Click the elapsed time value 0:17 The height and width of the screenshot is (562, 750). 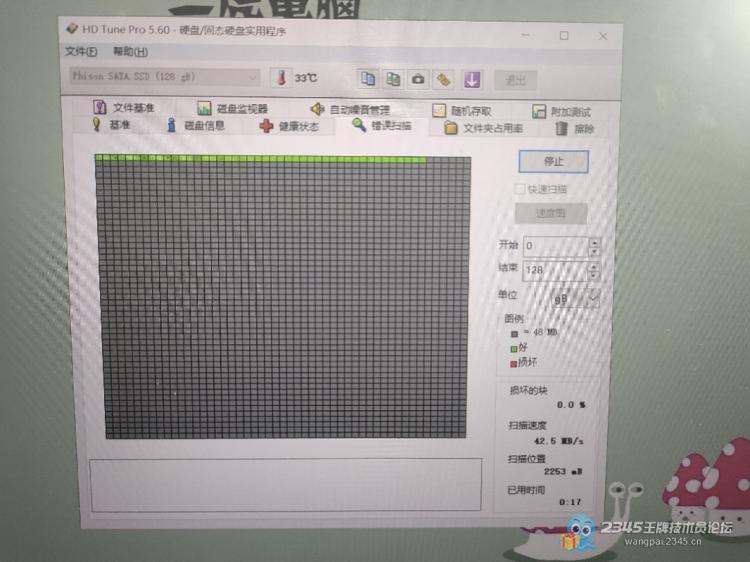coord(570,502)
